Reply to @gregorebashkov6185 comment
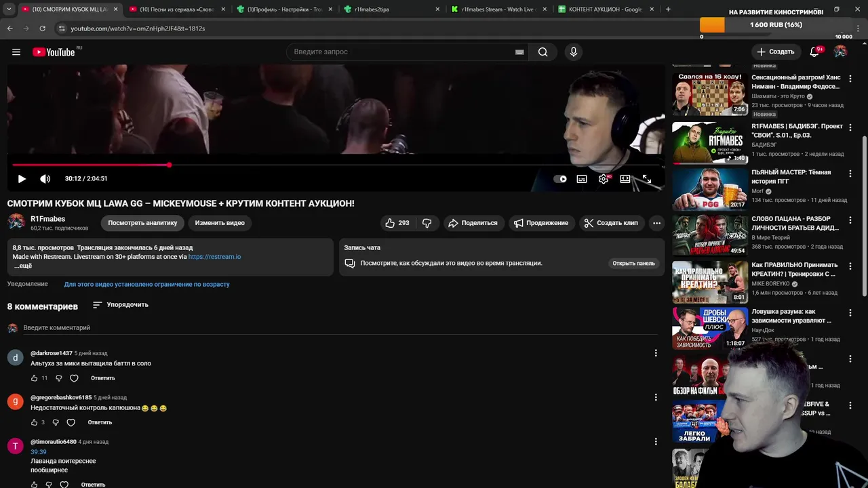 (x=100, y=422)
